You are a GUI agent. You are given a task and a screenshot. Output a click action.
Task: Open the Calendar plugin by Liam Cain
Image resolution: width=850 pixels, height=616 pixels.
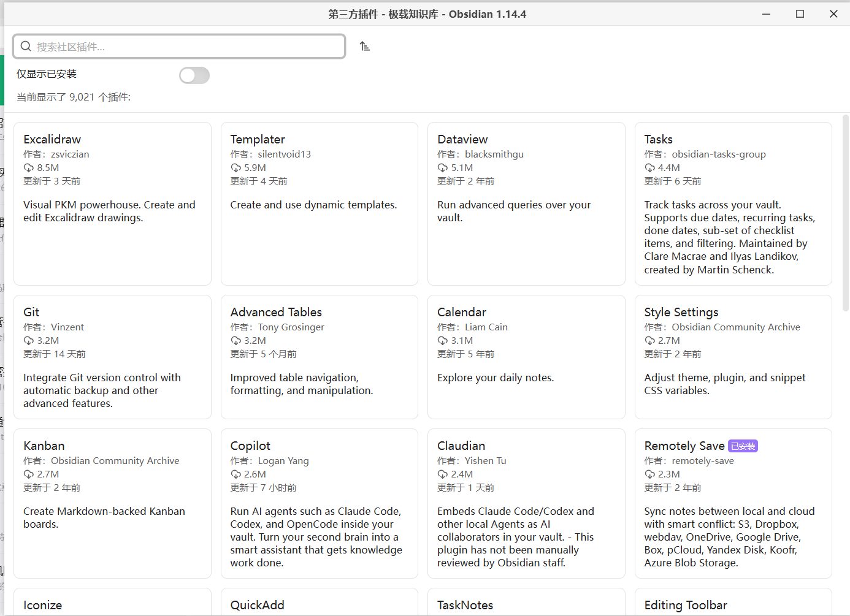click(x=526, y=357)
